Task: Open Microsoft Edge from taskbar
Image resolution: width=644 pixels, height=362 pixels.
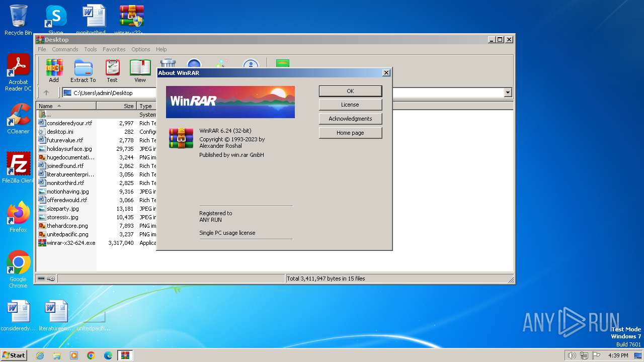Action: (108, 355)
